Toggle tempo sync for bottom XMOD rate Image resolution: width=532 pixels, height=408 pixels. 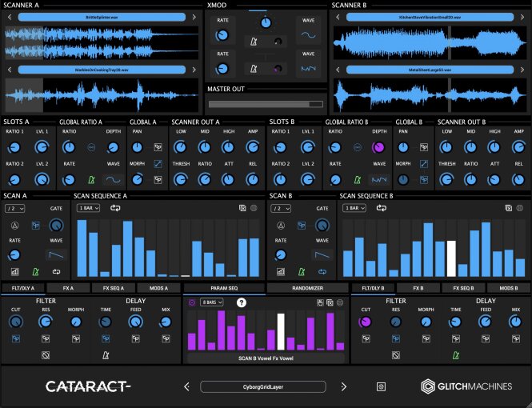pos(254,69)
